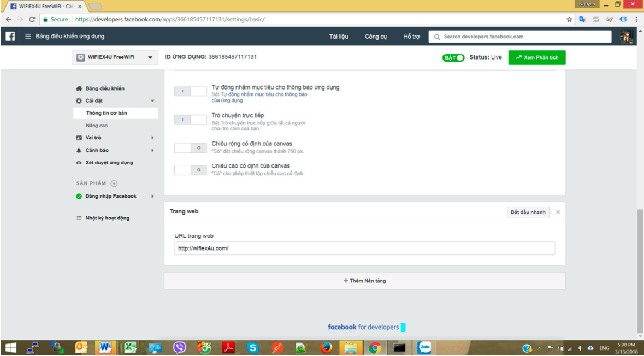Open Zalo from the taskbar

424,348
